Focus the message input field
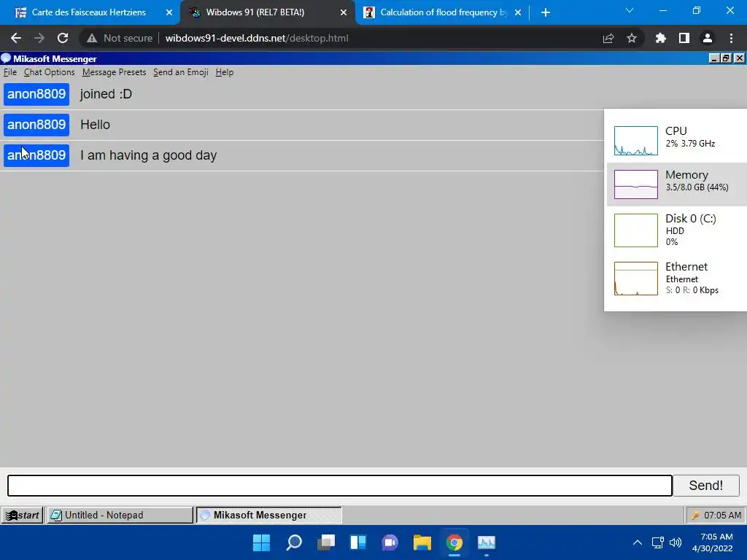This screenshot has width=747, height=560. tap(340, 485)
